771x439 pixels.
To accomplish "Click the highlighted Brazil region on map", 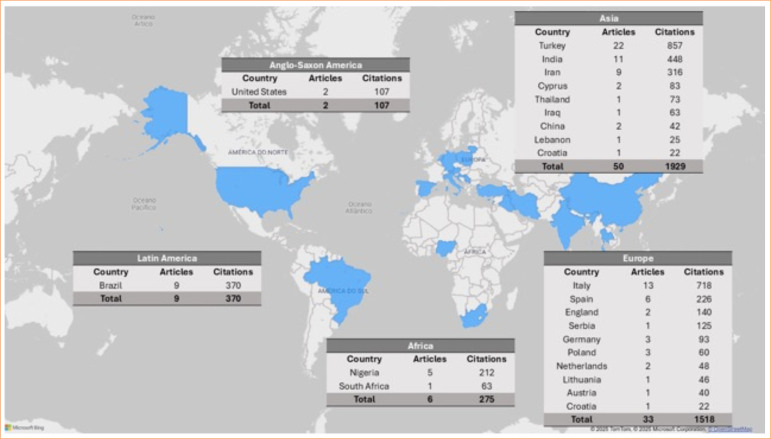I will coord(342,288).
